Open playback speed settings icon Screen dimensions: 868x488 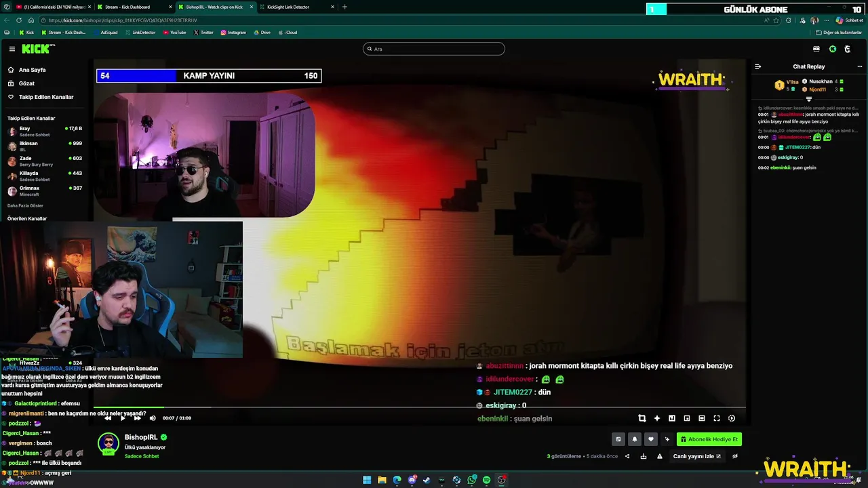click(x=731, y=418)
